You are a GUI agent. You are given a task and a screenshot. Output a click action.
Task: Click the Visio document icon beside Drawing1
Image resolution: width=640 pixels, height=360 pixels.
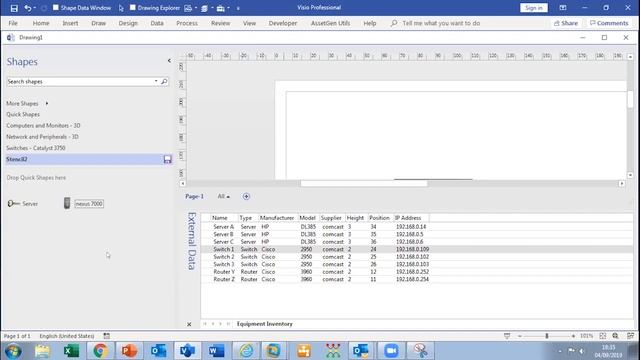11,38
